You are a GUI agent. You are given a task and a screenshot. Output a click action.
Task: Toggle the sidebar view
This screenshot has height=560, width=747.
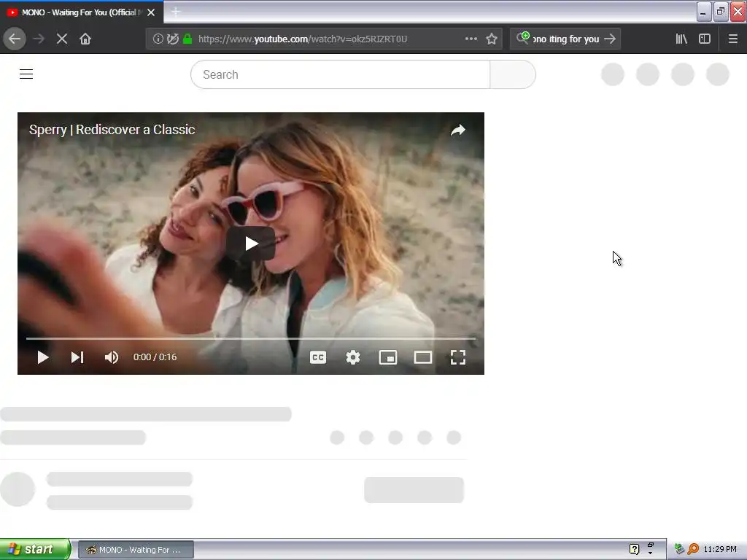[705, 39]
